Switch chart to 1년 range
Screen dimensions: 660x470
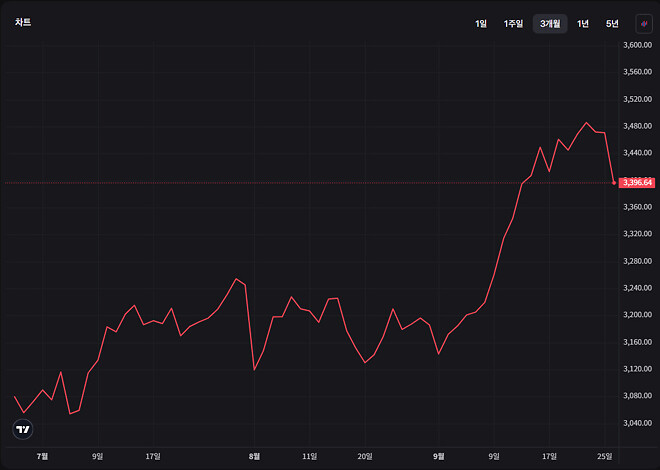[x=583, y=24]
